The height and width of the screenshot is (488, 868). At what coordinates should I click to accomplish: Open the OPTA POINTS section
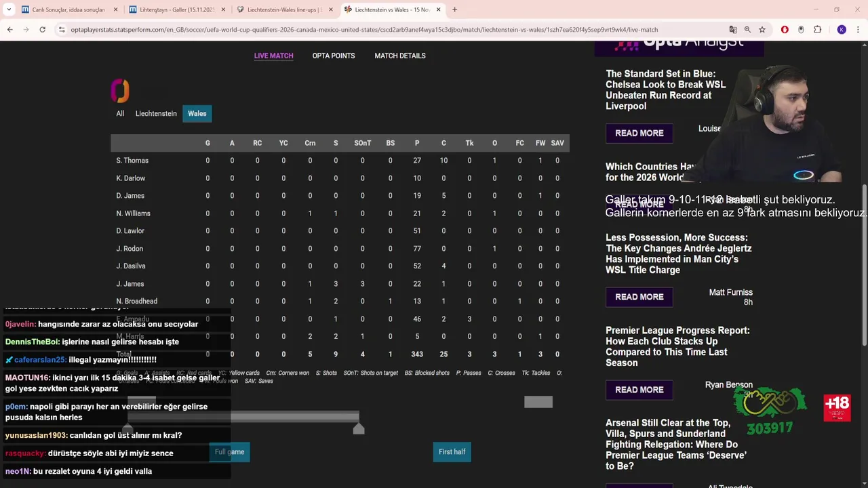pyautogui.click(x=334, y=56)
